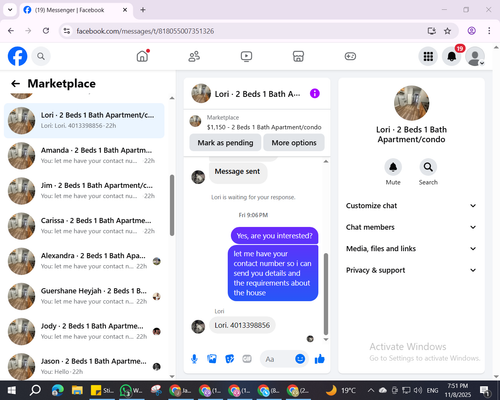Click message 'Yes, are you interested?'
Screen dimensions: 500x400
pyautogui.click(x=274, y=236)
